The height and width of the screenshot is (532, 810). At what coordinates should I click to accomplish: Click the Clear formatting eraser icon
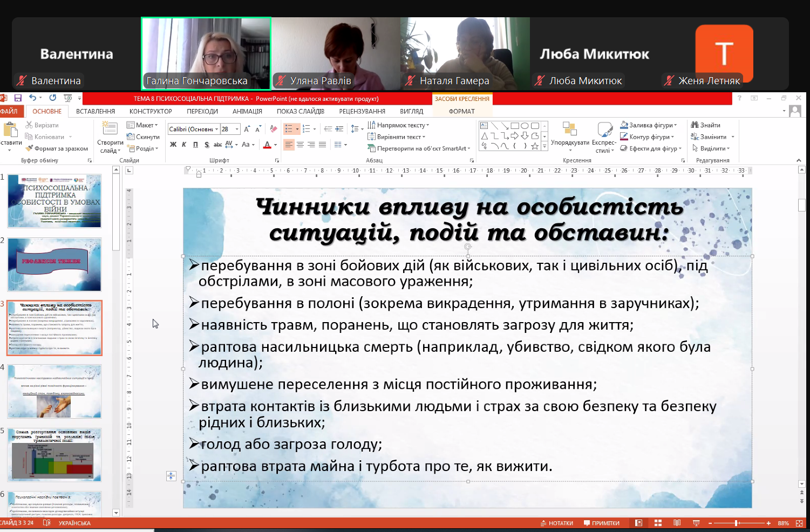274,129
